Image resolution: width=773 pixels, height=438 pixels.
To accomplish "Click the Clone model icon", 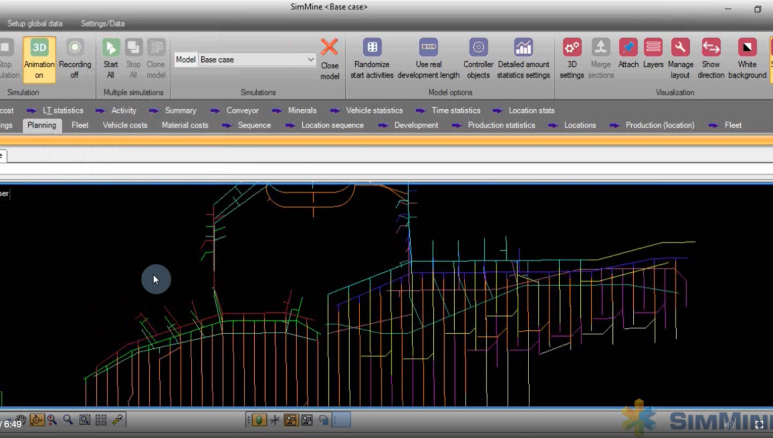I will tap(156, 59).
